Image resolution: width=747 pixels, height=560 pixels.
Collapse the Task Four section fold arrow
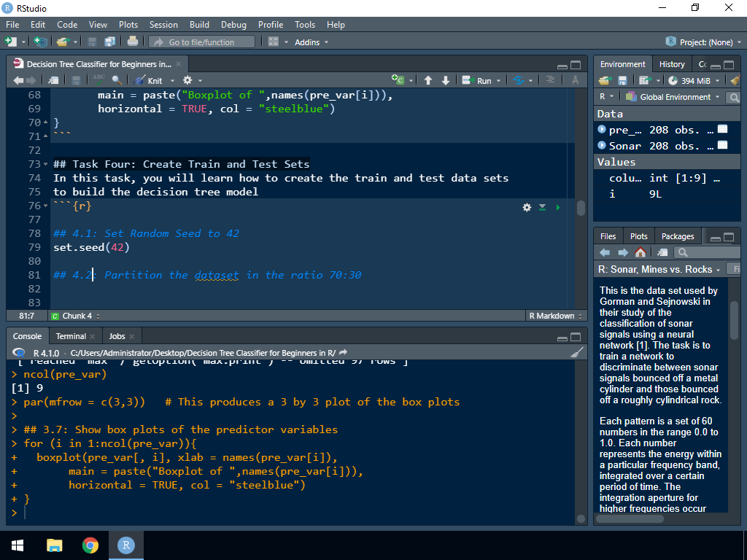(x=46, y=164)
